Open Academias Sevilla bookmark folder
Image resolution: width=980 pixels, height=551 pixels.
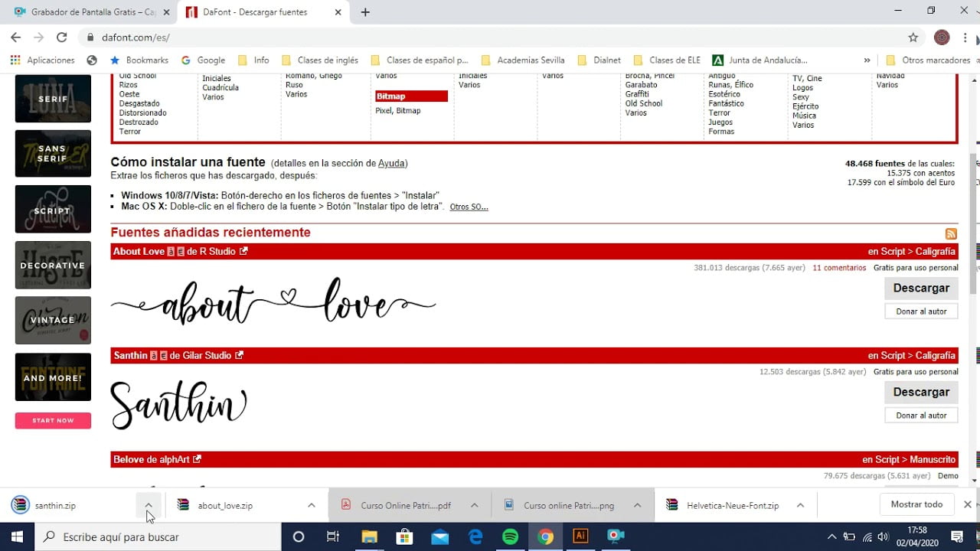[x=523, y=60]
